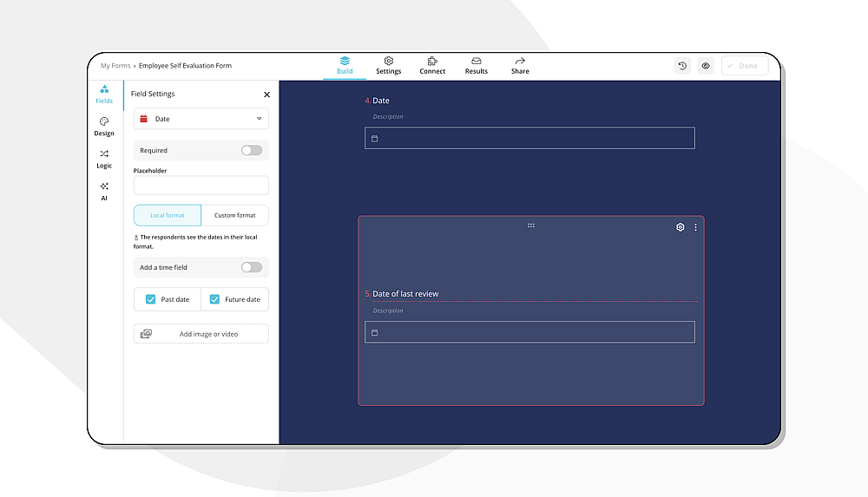Click the Done button

pyautogui.click(x=745, y=65)
